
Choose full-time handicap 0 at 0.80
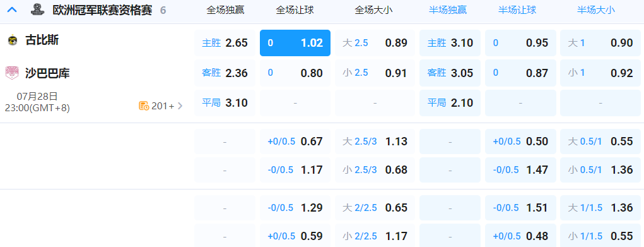pos(295,73)
